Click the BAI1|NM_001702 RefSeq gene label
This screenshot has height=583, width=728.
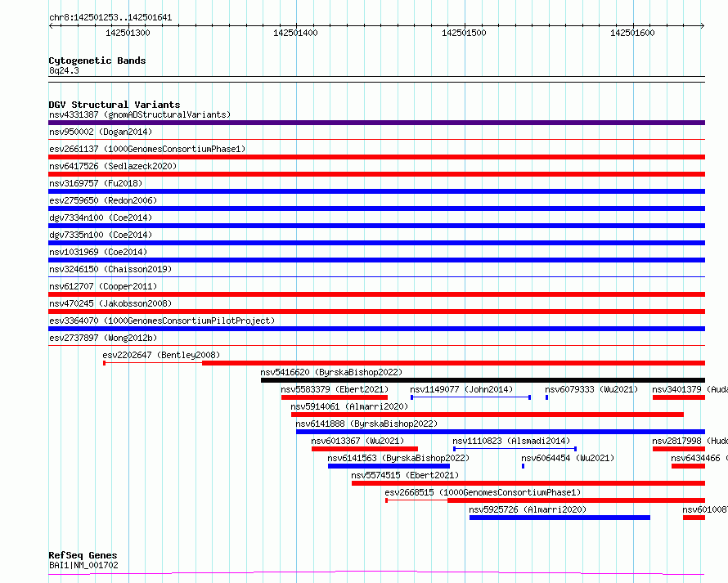pyautogui.click(x=83, y=565)
